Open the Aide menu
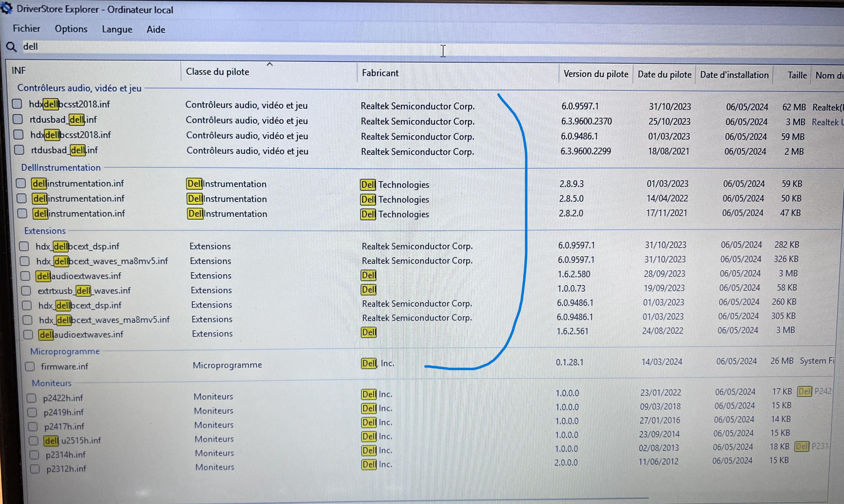This screenshot has width=844, height=504. click(156, 30)
